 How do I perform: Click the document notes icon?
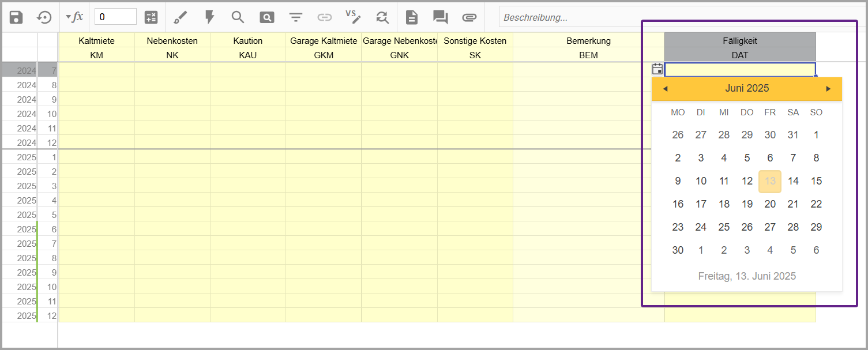(411, 17)
